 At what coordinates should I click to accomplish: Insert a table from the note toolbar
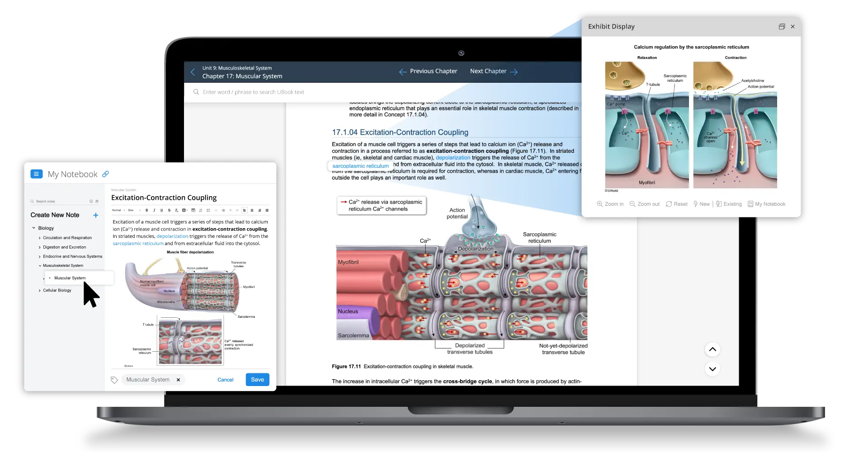click(x=193, y=210)
